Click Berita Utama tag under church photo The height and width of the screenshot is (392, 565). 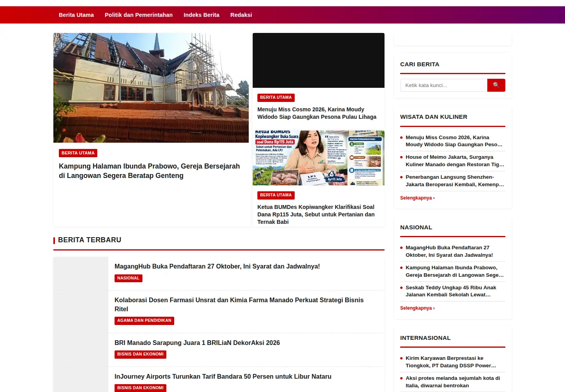(78, 153)
